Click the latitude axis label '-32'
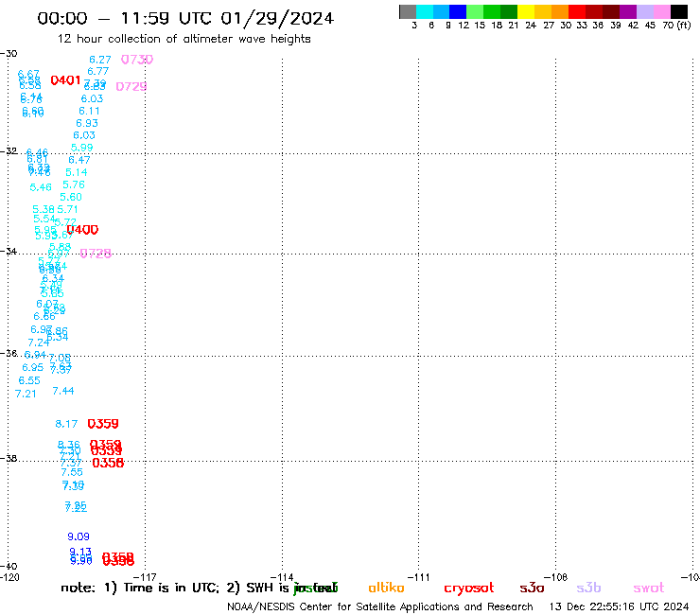 [x=9, y=151]
